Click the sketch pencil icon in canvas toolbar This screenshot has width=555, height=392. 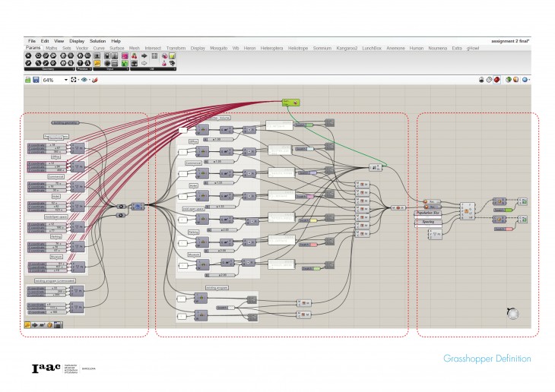click(95, 80)
